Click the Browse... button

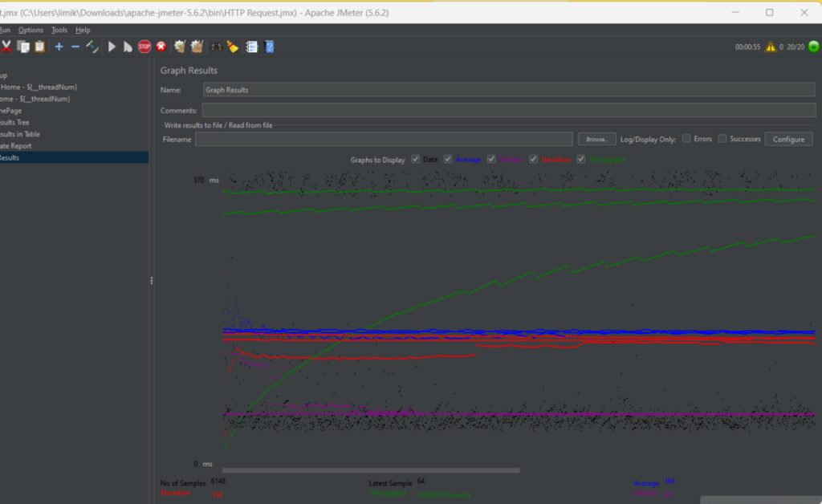coord(596,139)
